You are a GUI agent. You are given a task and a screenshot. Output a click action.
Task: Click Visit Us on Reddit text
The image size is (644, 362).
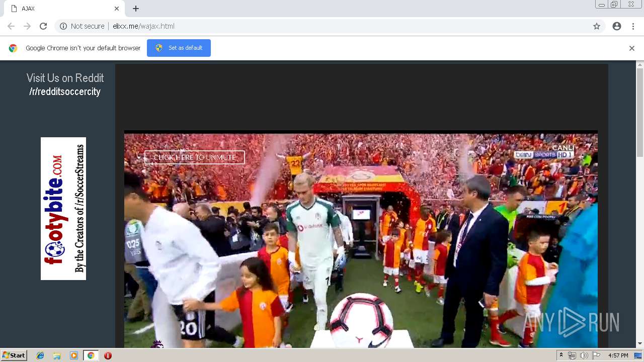point(65,78)
